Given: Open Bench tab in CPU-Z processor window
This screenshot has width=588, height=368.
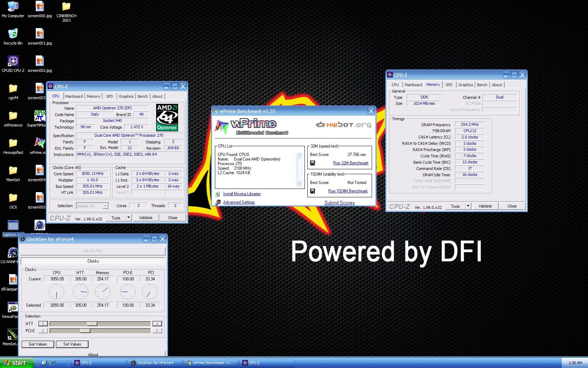Looking at the screenshot, I should pyautogui.click(x=142, y=96).
